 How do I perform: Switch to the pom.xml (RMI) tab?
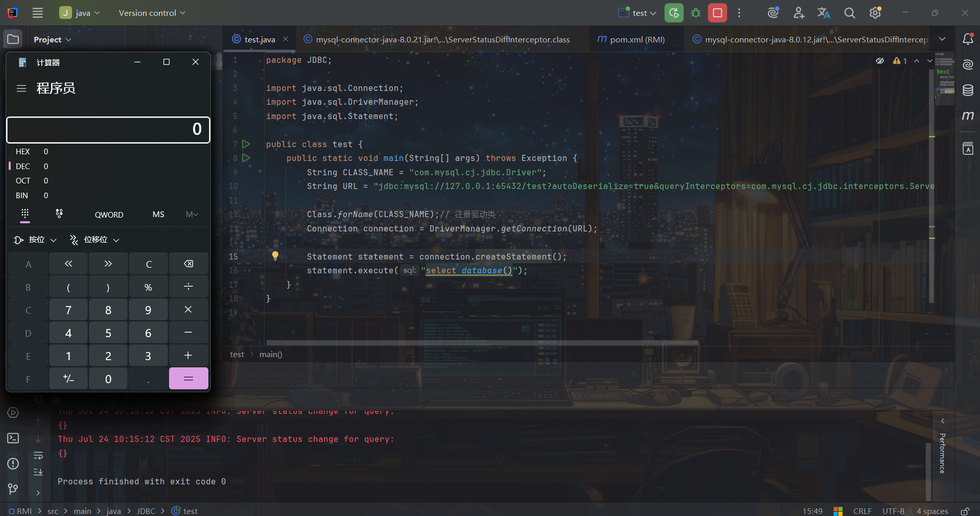pyautogui.click(x=631, y=39)
